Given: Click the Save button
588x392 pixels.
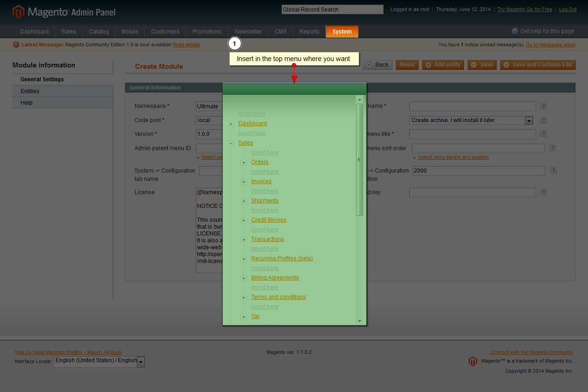Looking at the screenshot, I should [482, 65].
